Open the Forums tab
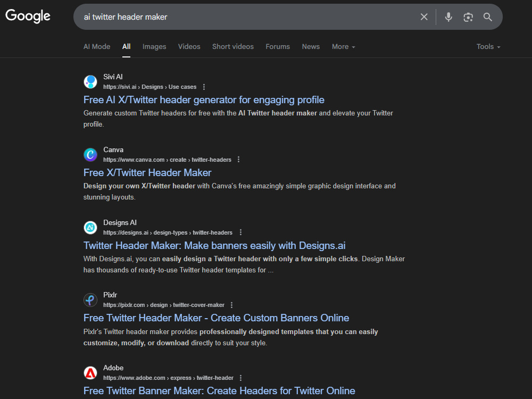 click(x=278, y=46)
